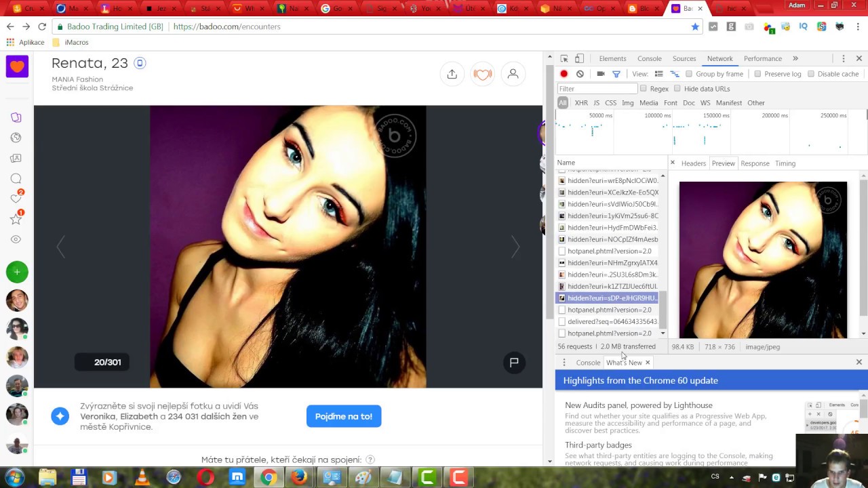868x488 pixels.
Task: Open the DevTools three-dot customize menu
Action: pos(843,59)
